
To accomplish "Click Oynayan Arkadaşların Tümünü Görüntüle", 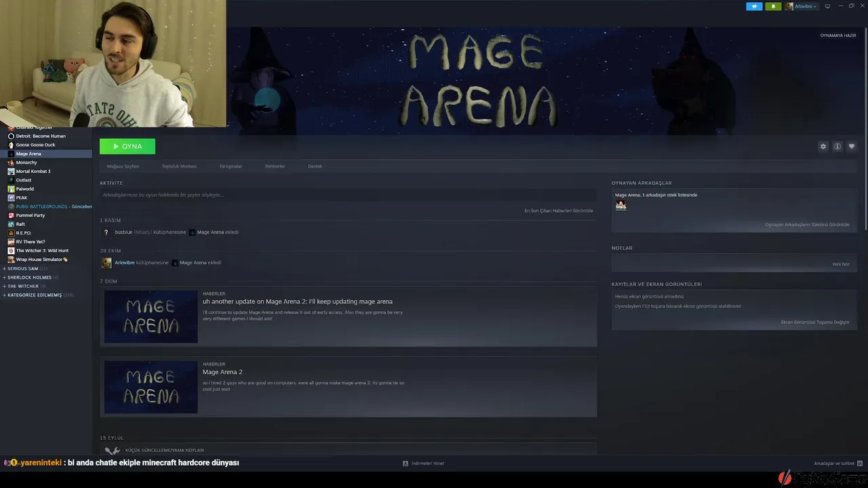I will (x=807, y=224).
